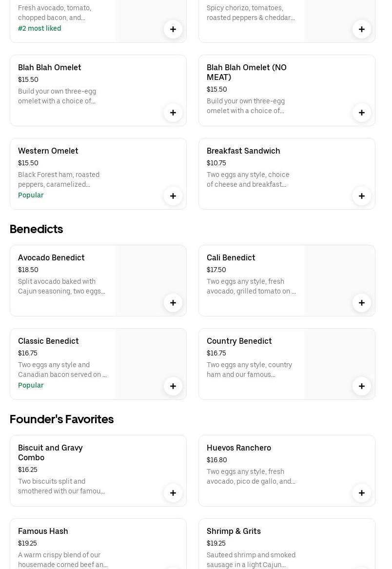Add Country Benedict to order
The width and height of the screenshot is (392, 569).
coord(362,386)
